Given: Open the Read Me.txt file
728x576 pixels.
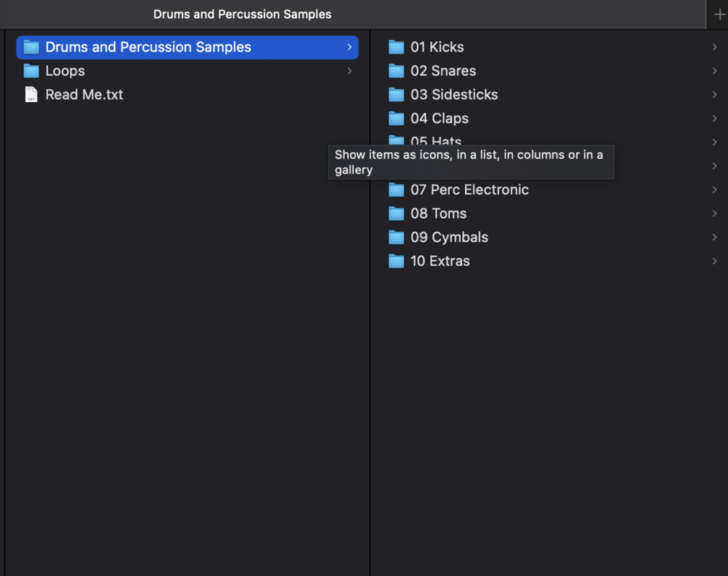Looking at the screenshot, I should (84, 95).
